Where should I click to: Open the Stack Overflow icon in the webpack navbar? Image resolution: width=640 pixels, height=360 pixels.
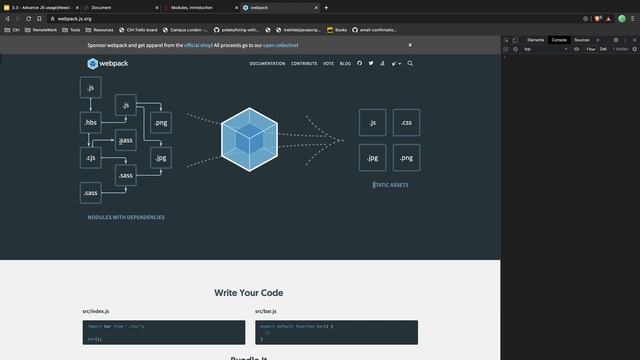[x=382, y=63]
